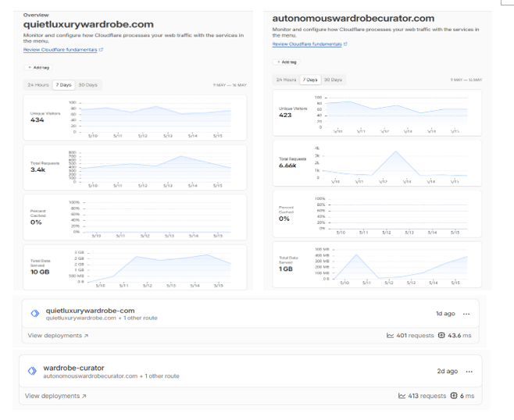This screenshot has height=420, width=514.
Task: Open more options menu for wardrobe-curator
Action: [x=469, y=372]
